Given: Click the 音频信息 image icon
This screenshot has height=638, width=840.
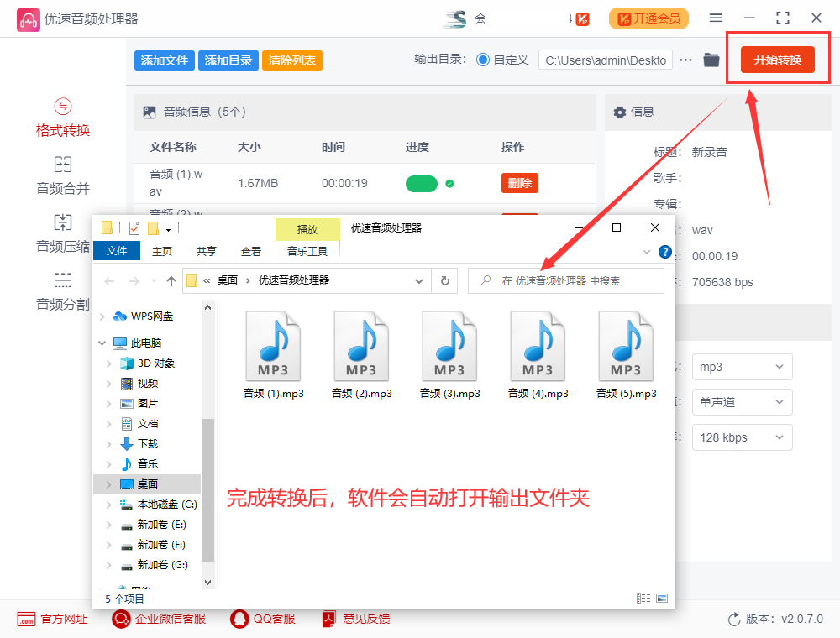Looking at the screenshot, I should (150, 112).
